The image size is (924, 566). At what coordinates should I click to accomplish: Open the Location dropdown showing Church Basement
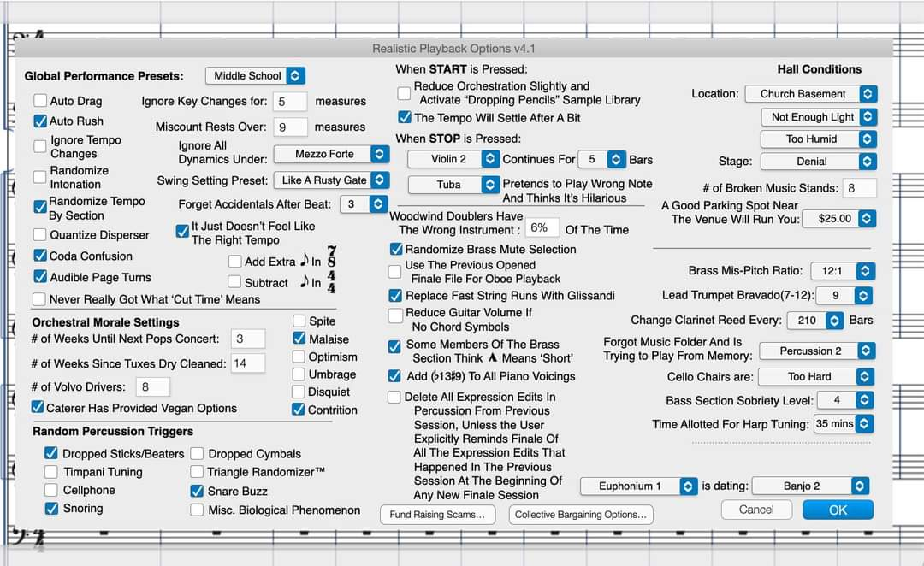(809, 94)
